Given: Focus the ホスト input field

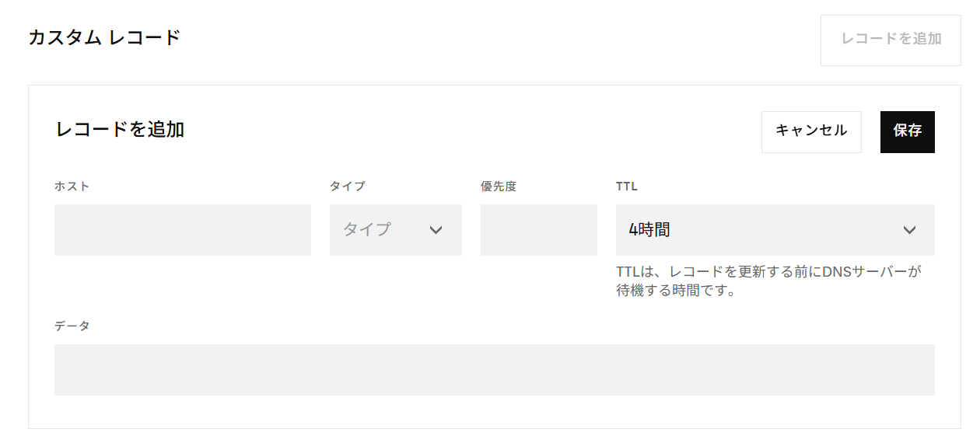Looking at the screenshot, I should point(183,230).
